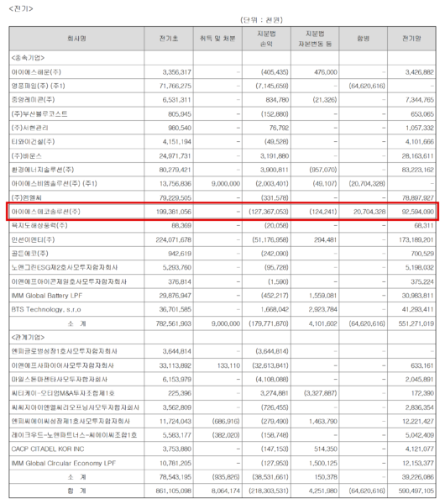Viewport: 445px width, 504px height.
Task: Click the value 28,163,611
Action: [417, 156]
